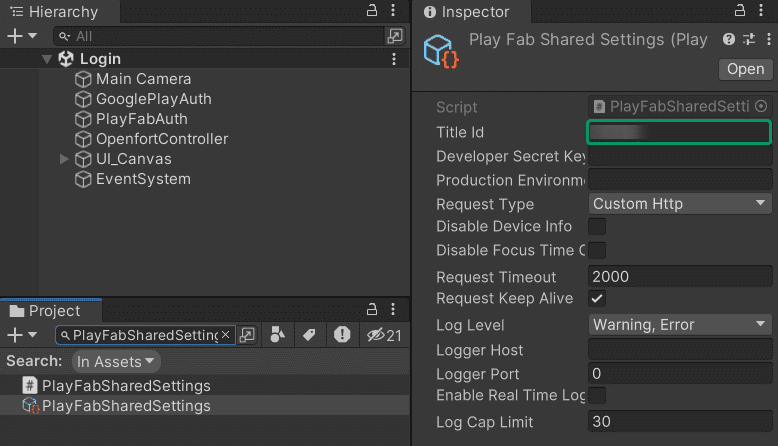The width and height of the screenshot is (778, 446).
Task: Lock the Hierarchy panel
Action: coord(372,10)
